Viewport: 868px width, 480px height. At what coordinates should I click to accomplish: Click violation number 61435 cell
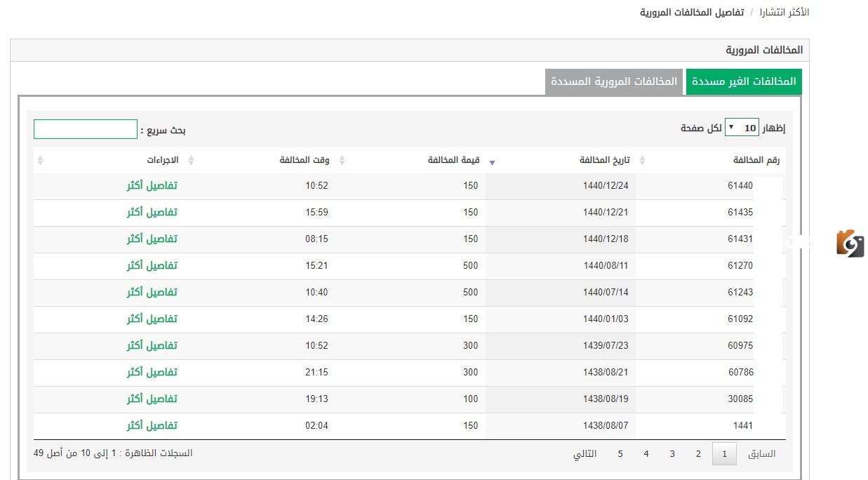(740, 213)
